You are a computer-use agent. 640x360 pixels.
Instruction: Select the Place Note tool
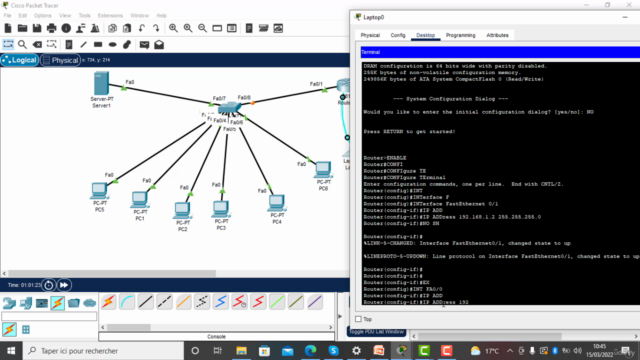click(x=69, y=44)
